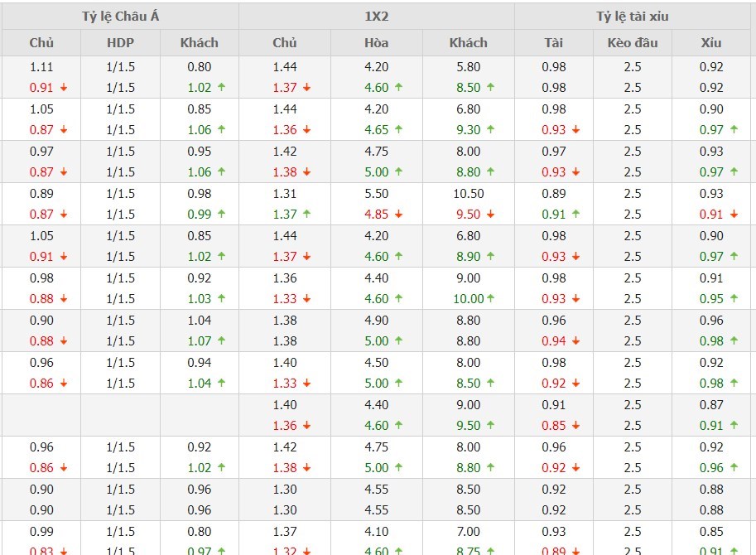Click the green up arrow beside 9.30
This screenshot has width=756, height=555.
coord(490,130)
